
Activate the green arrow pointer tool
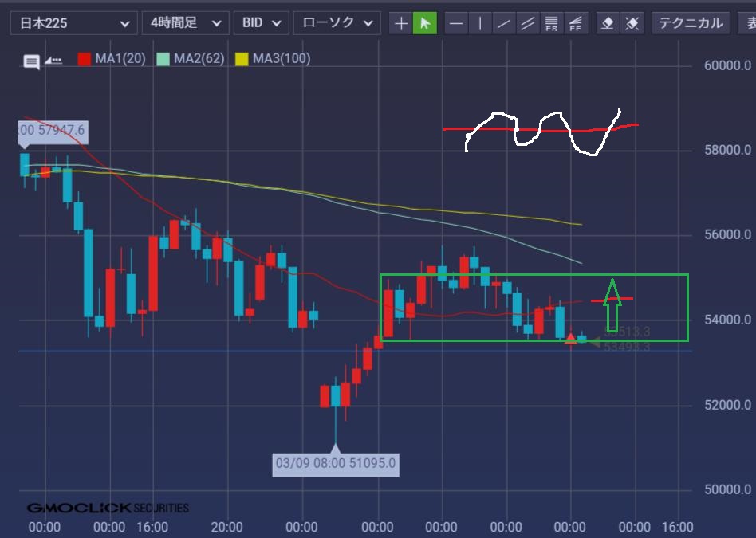click(425, 23)
